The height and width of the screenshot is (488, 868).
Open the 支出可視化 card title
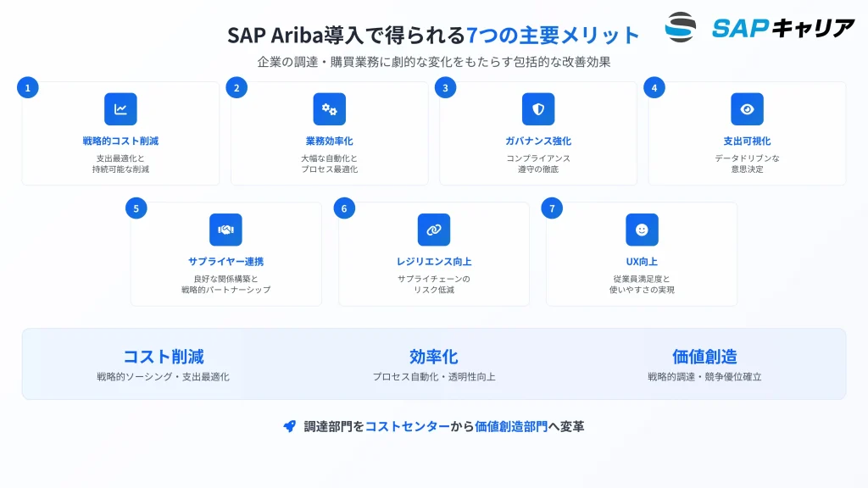point(747,141)
